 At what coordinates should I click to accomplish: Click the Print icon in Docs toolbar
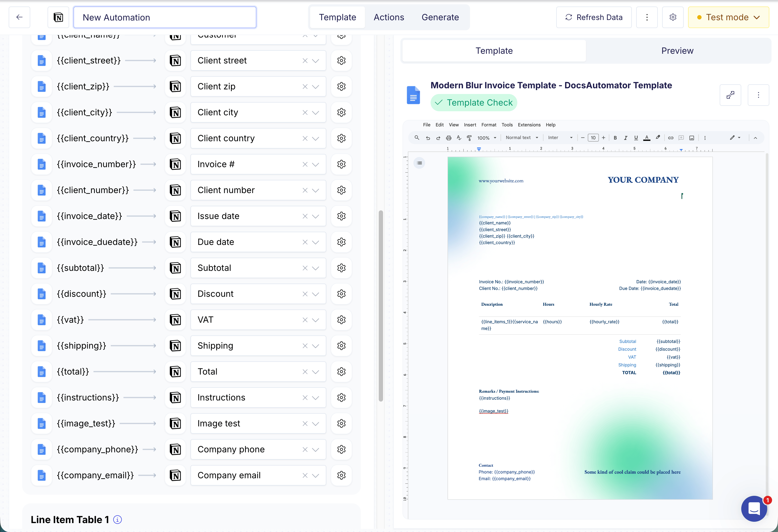(449, 138)
